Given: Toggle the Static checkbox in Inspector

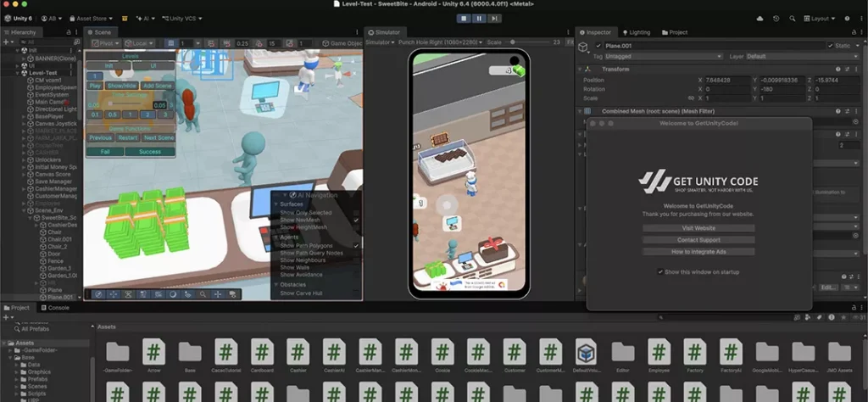Looking at the screenshot, I should tap(831, 46).
